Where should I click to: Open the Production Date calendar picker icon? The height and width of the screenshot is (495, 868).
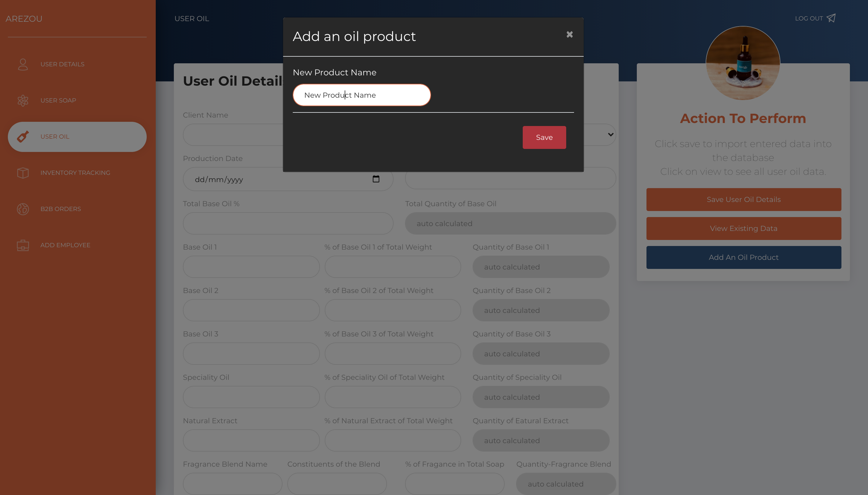pyautogui.click(x=376, y=179)
